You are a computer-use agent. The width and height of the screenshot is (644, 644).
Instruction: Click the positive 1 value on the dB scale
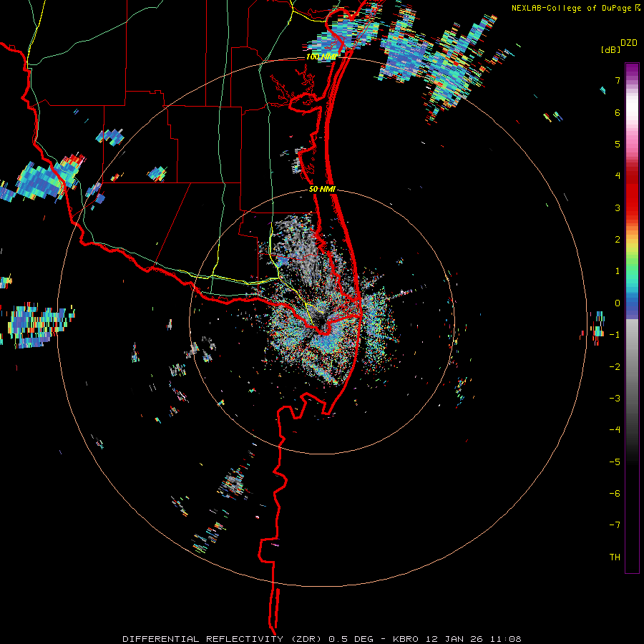618,271
